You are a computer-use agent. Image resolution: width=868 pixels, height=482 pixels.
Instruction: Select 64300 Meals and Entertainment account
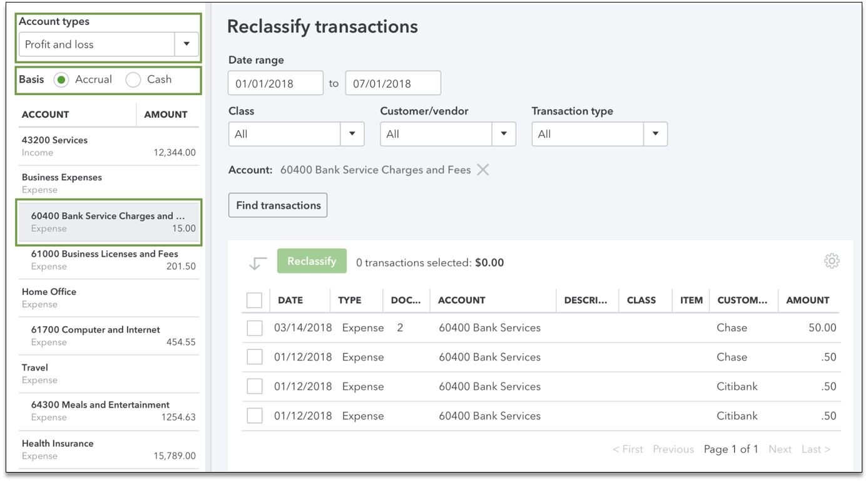109,411
